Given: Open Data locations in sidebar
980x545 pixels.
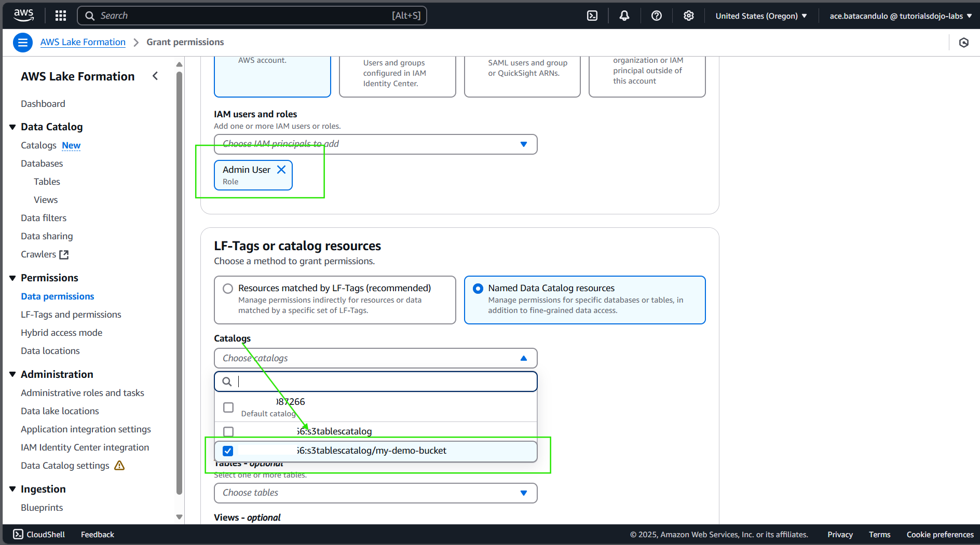Looking at the screenshot, I should point(50,351).
